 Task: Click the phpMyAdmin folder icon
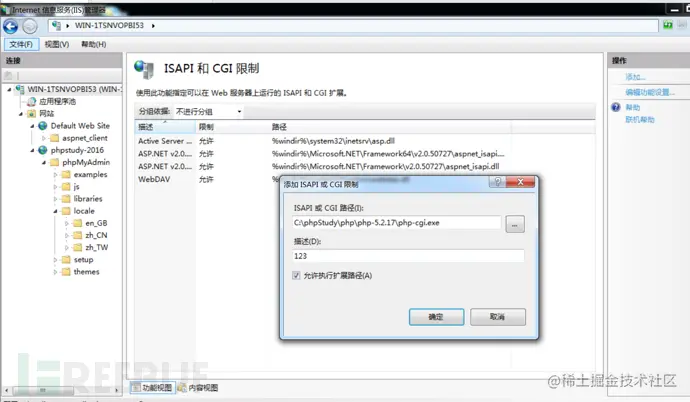55,162
